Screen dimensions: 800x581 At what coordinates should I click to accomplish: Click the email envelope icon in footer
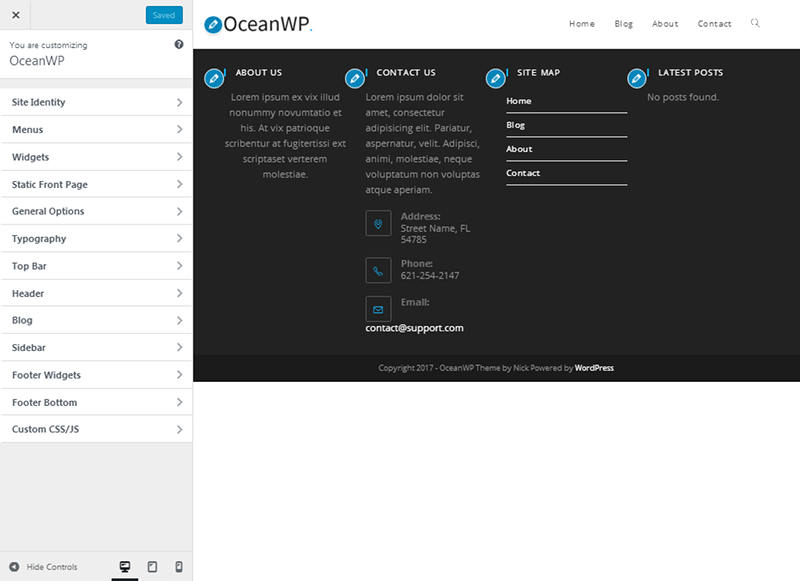click(378, 309)
